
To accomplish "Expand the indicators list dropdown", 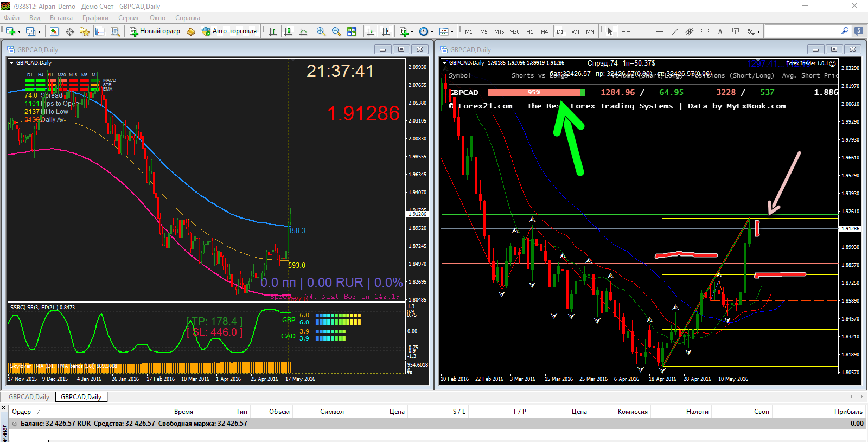I will tap(412, 31).
